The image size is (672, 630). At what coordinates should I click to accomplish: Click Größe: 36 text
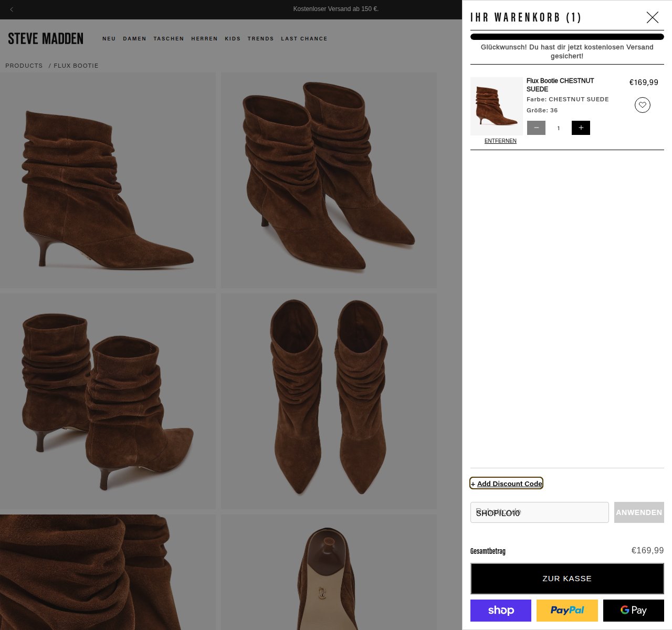pyautogui.click(x=542, y=110)
